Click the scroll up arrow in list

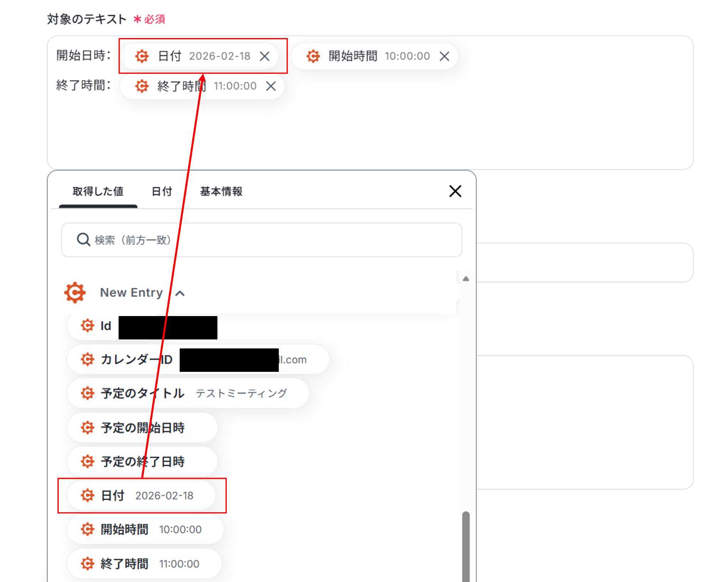466,279
